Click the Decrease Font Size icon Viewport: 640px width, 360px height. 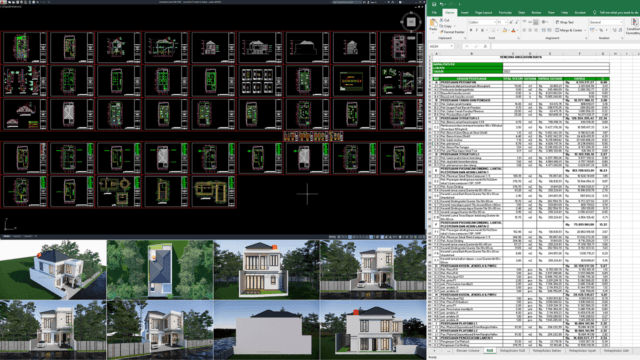point(517,22)
